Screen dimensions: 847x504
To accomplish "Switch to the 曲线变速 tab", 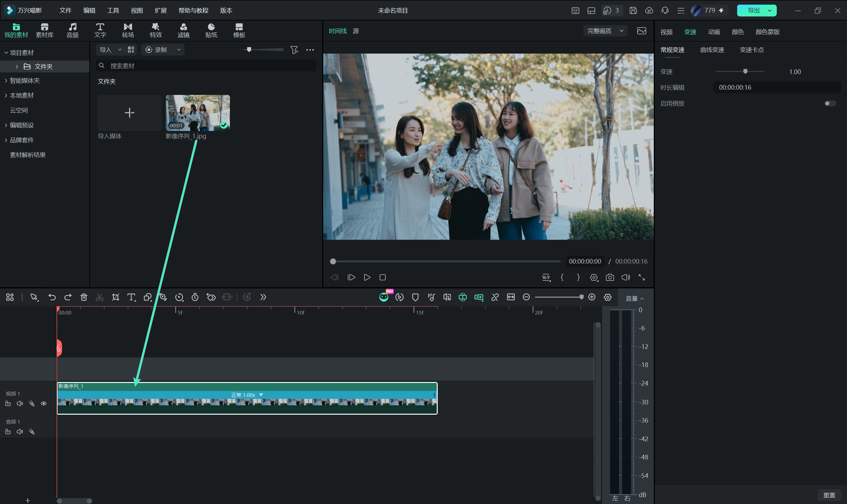I will pyautogui.click(x=712, y=50).
